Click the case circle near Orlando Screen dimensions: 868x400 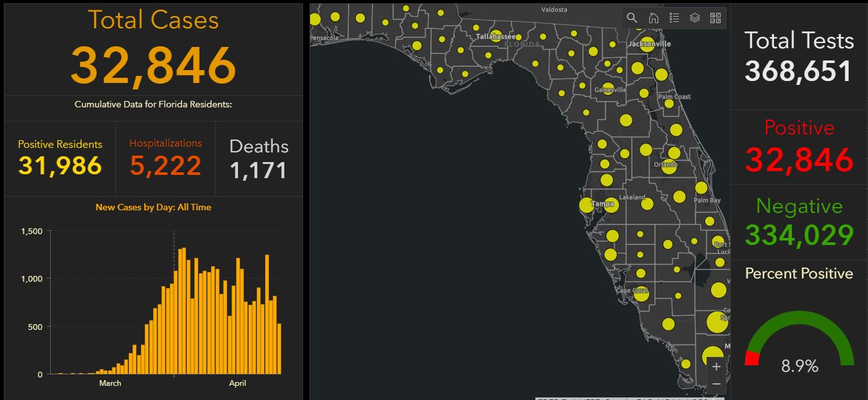tap(669, 166)
